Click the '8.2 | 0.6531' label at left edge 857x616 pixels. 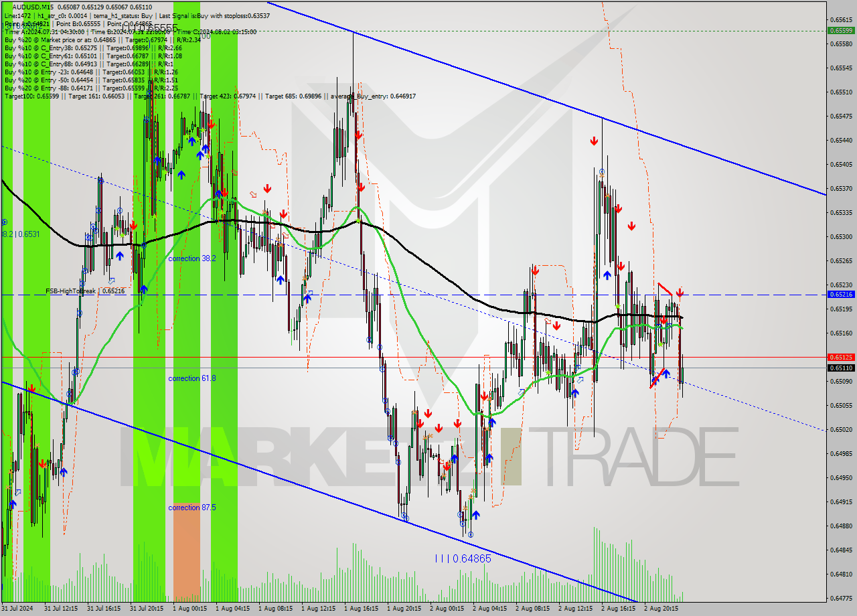pos(21,234)
